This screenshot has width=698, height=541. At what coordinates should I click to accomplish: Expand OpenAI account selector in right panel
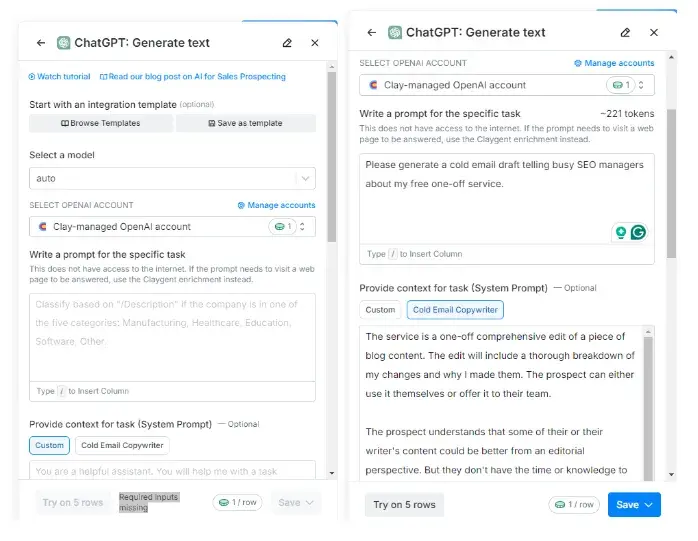tap(507, 86)
